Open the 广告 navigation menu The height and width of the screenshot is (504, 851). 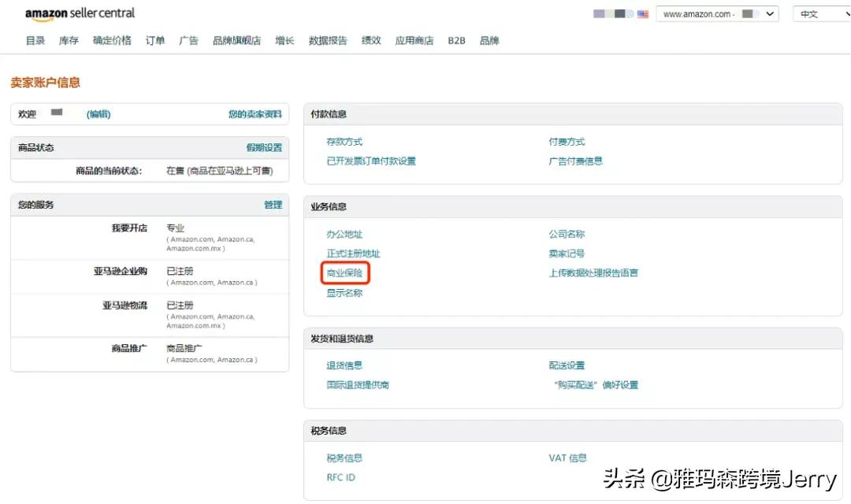(x=188, y=40)
